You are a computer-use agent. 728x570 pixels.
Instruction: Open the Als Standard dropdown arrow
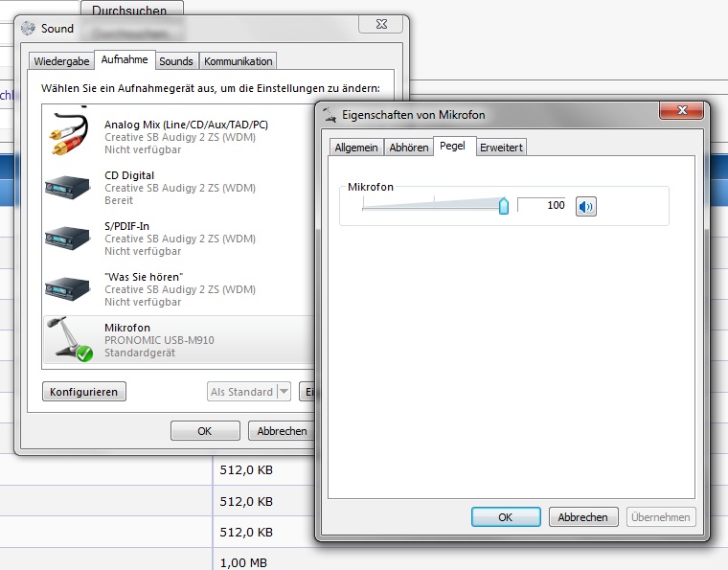tap(284, 392)
